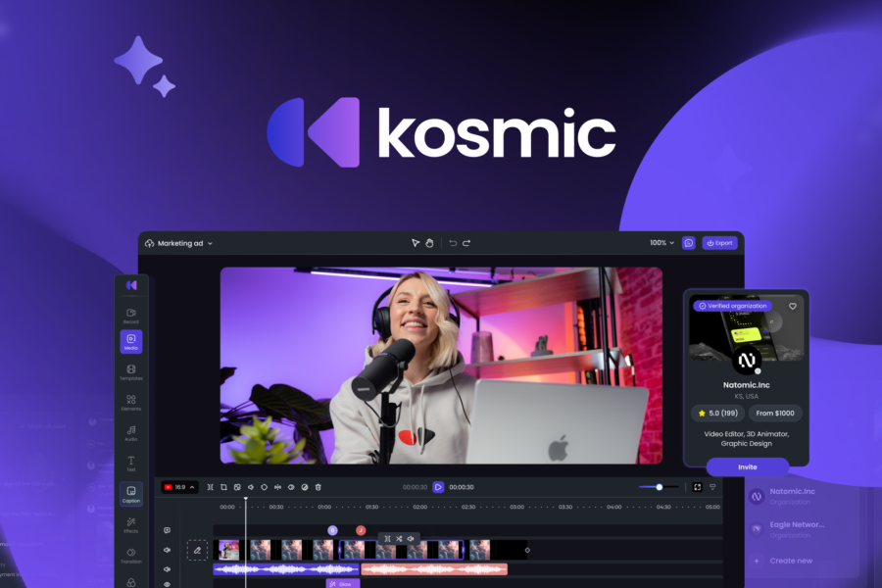Select the hand pan tool

tap(429, 243)
